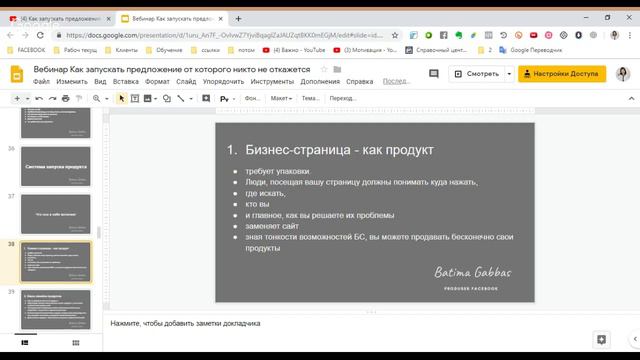Image resolution: width=640 pixels, height=360 pixels.
Task: Expand the side panel chevron
Action: pos(635,339)
